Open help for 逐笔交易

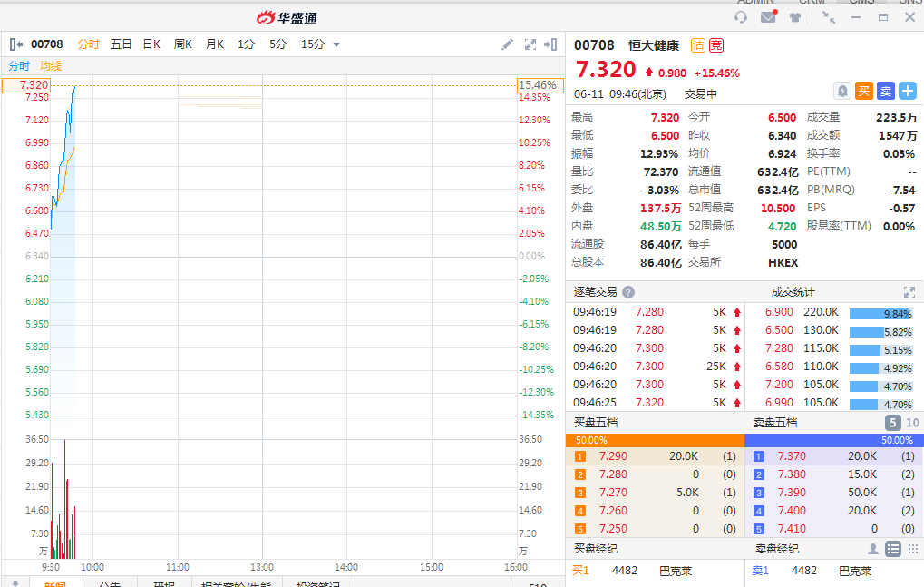point(628,292)
